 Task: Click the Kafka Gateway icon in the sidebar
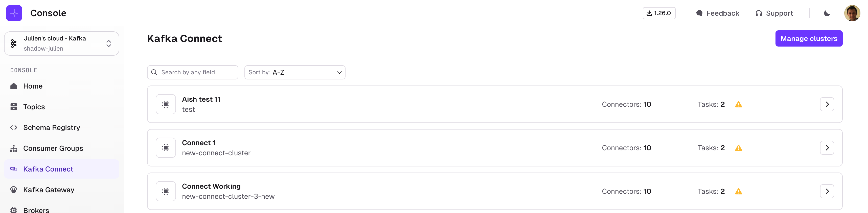coord(13,190)
